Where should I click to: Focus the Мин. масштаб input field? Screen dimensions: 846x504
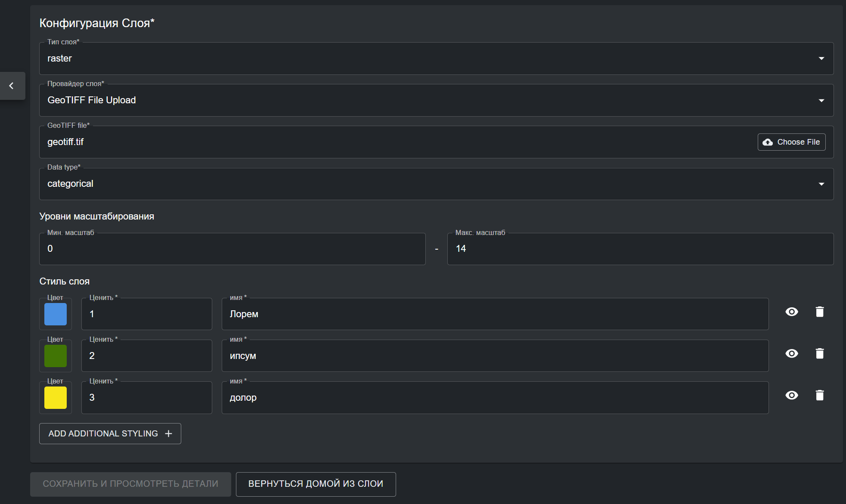click(x=232, y=249)
